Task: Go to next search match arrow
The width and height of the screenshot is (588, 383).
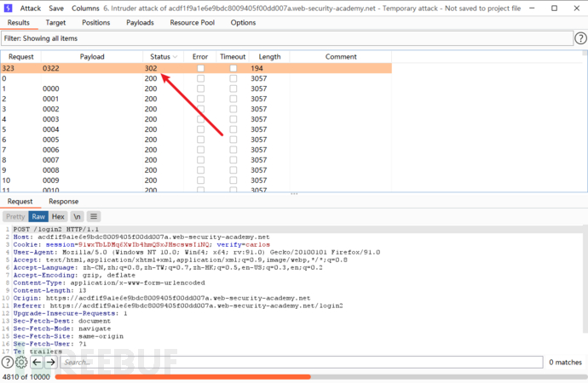Action: (x=50, y=362)
